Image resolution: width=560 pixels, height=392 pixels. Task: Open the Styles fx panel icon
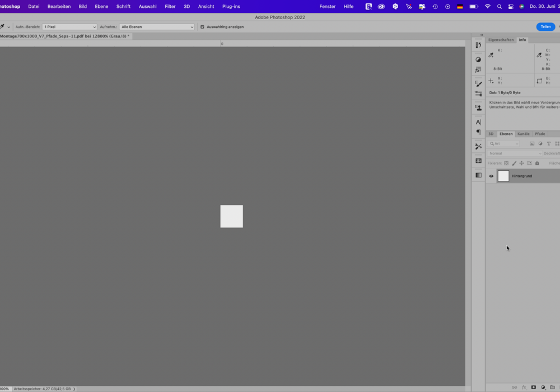(478, 69)
